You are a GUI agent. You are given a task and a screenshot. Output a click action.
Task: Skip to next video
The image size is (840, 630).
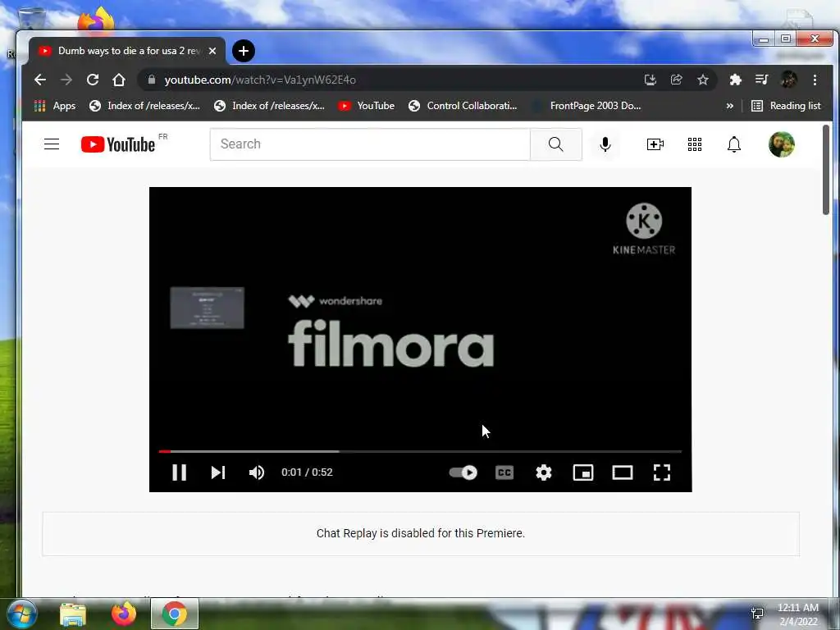click(218, 472)
